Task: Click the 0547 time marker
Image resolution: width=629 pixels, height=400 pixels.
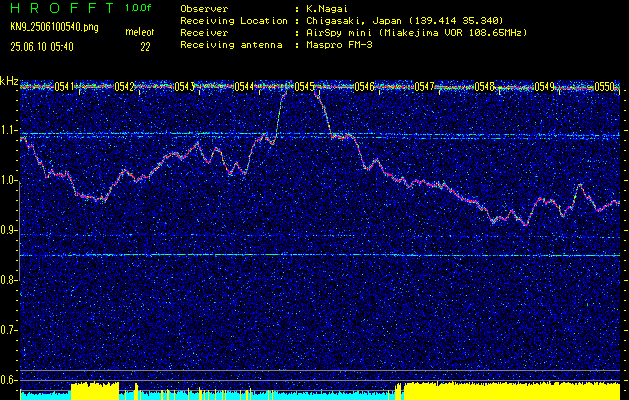Action: (x=424, y=87)
